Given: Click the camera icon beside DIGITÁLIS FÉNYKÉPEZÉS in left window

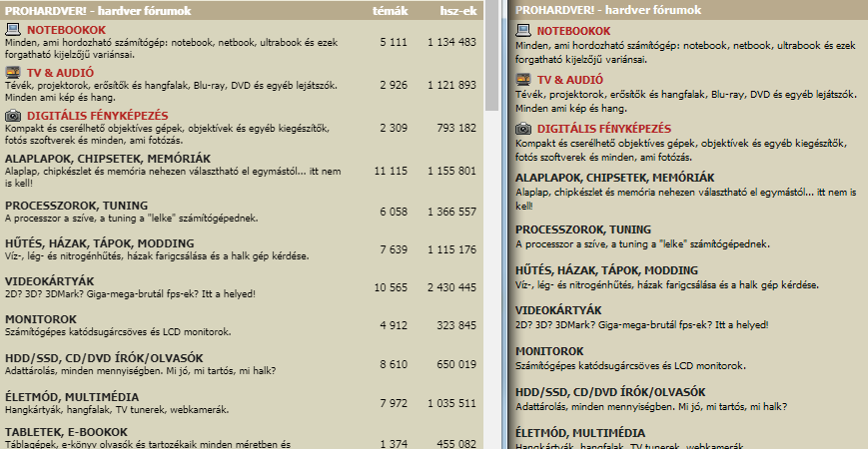Looking at the screenshot, I should (13, 116).
